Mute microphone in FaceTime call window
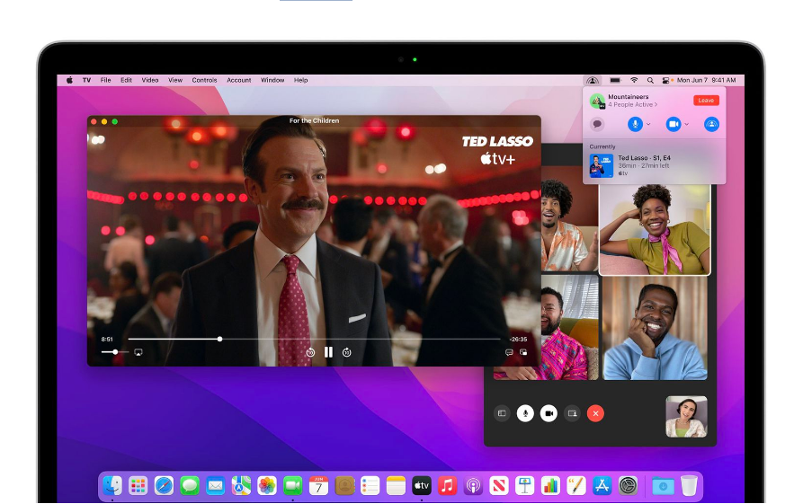812x504 pixels. 525,413
